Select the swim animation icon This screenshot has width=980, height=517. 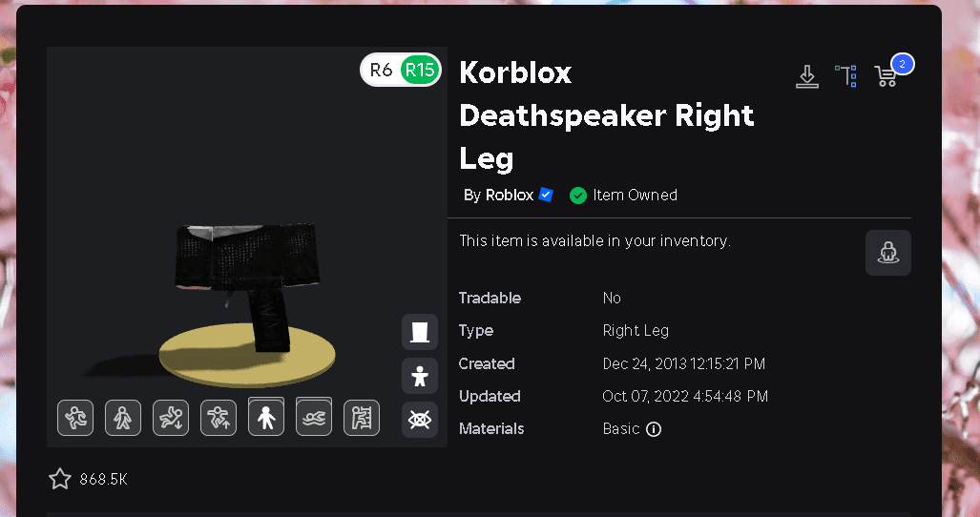coord(314,417)
